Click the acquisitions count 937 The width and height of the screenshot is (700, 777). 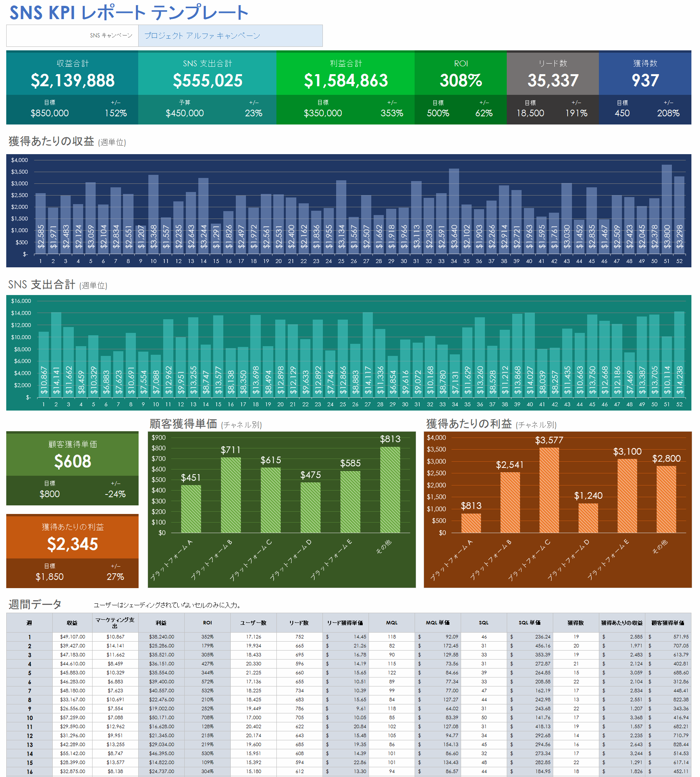coord(645,80)
